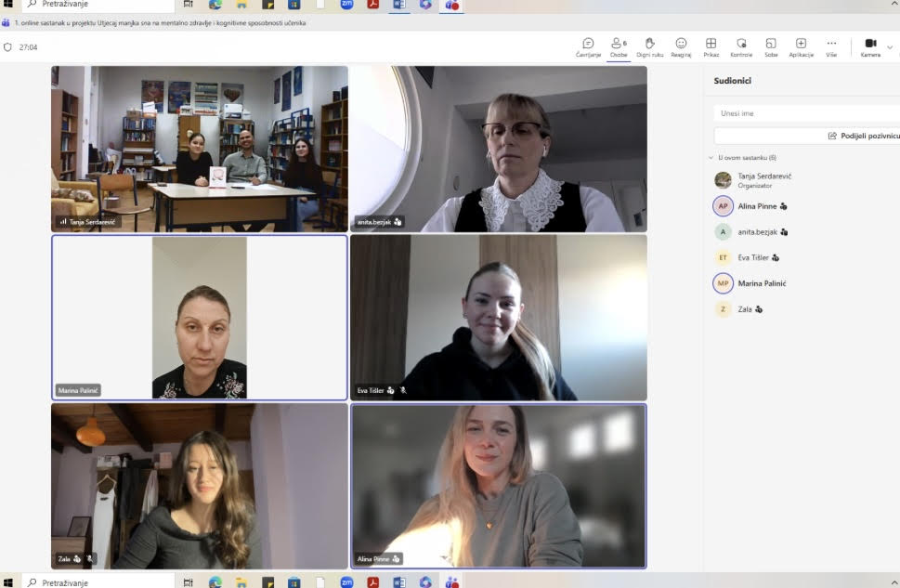
Task: Open the Prikaz view options
Action: click(x=711, y=46)
